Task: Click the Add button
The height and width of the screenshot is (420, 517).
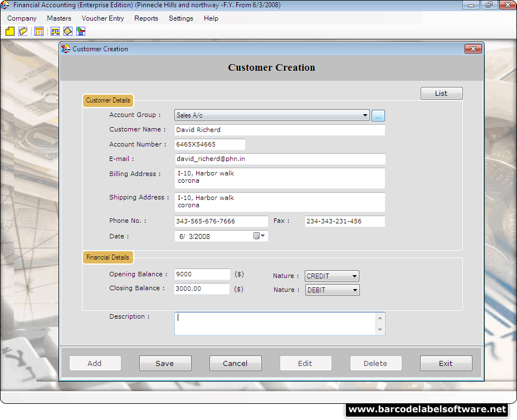Action: (95, 363)
